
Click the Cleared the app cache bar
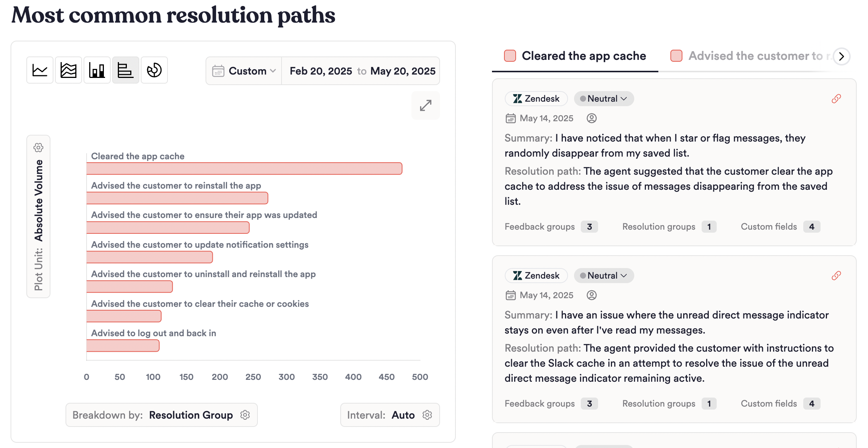pos(244,169)
